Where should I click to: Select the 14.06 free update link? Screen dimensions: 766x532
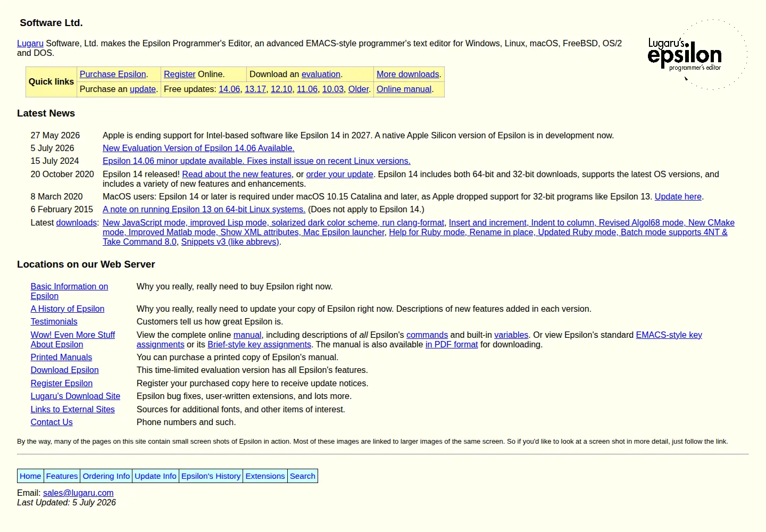(229, 89)
